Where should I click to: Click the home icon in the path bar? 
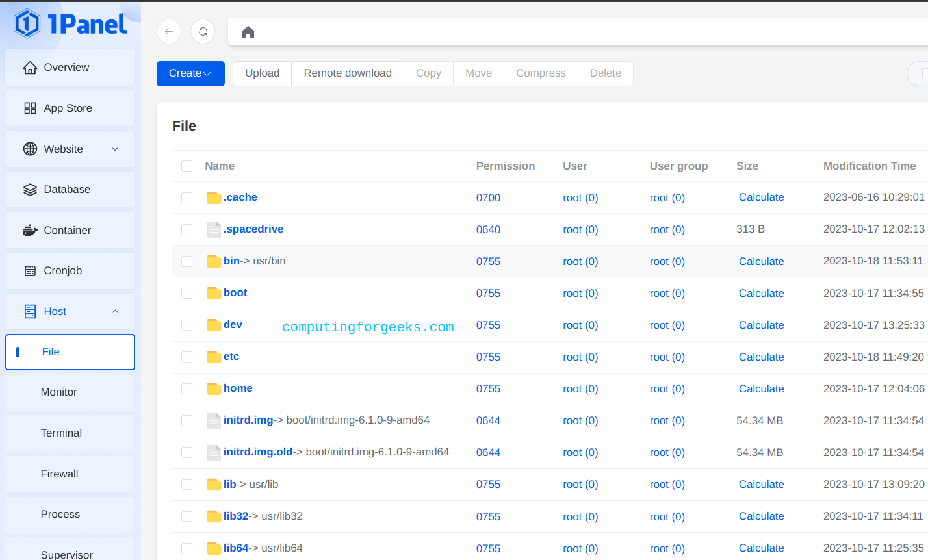(x=248, y=31)
